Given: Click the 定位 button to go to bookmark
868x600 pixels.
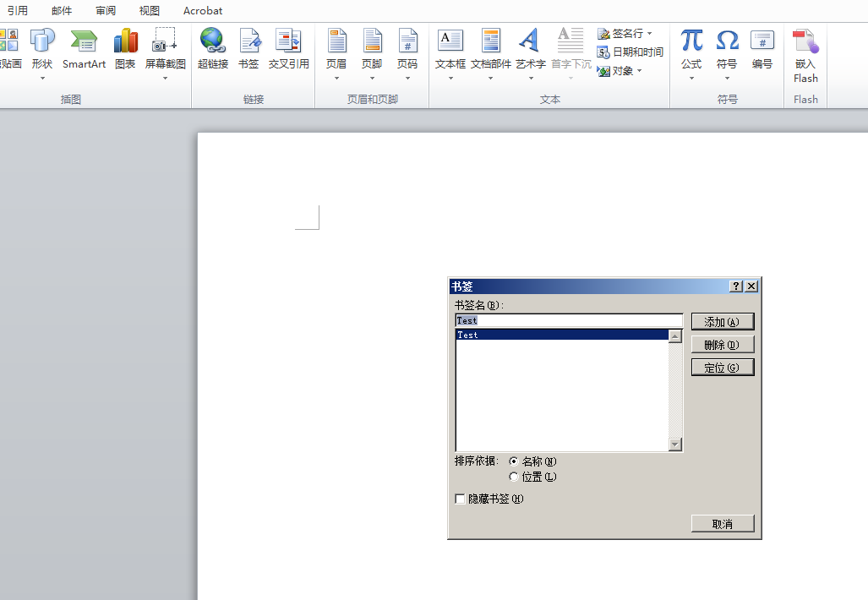Looking at the screenshot, I should pyautogui.click(x=722, y=368).
